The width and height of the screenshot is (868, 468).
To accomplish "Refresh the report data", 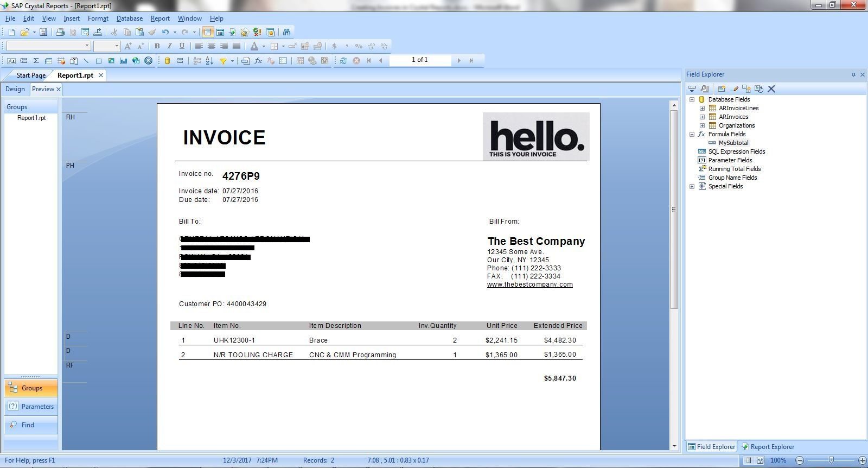I will pos(343,61).
